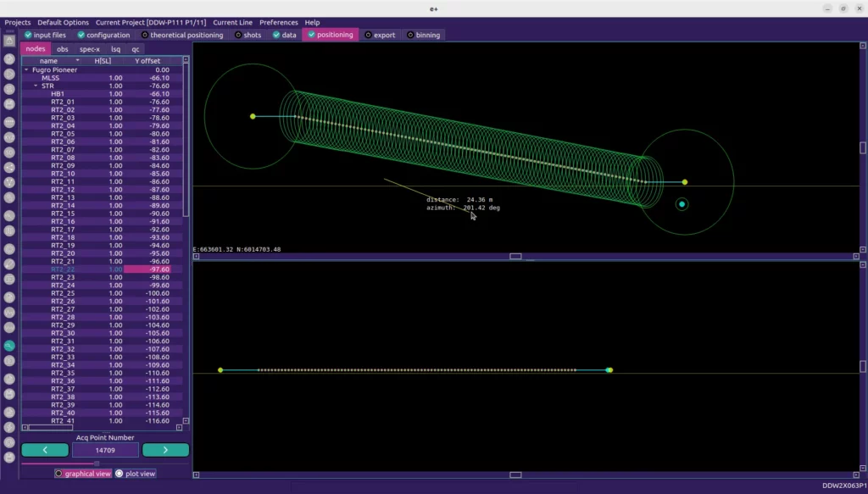Image resolution: width=868 pixels, height=494 pixels.
Task: Click DDW2X063P1 status bar label
Action: (x=844, y=486)
